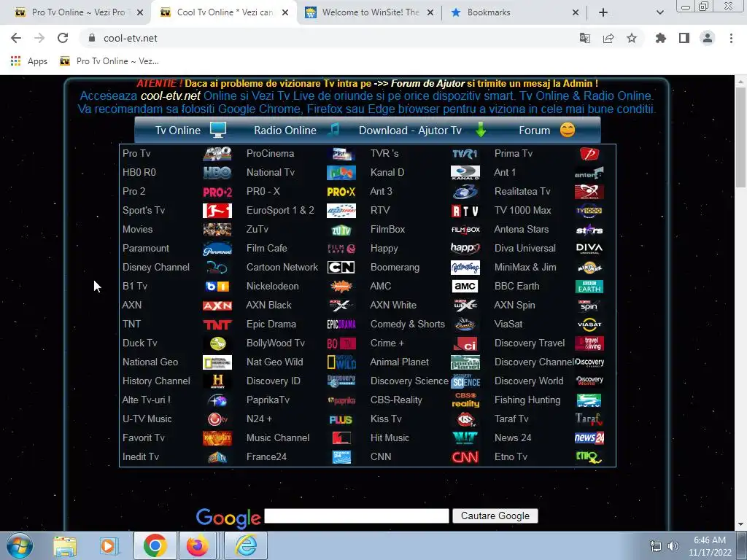The width and height of the screenshot is (747, 560).
Task: Bookmark this page with star icon
Action: point(632,38)
